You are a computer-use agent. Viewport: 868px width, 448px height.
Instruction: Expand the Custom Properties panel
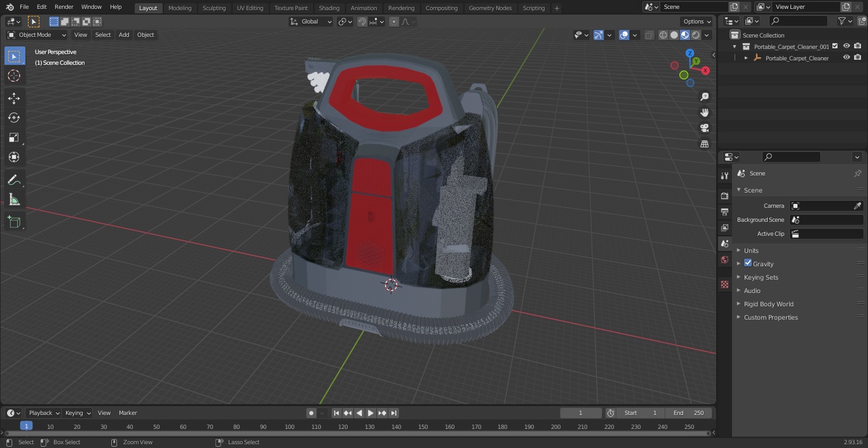tap(771, 317)
